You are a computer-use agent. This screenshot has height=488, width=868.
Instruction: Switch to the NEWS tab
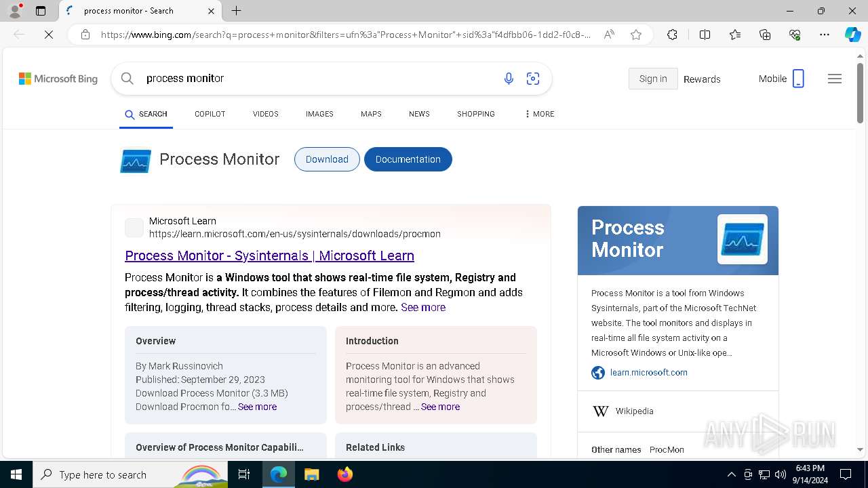[419, 114]
